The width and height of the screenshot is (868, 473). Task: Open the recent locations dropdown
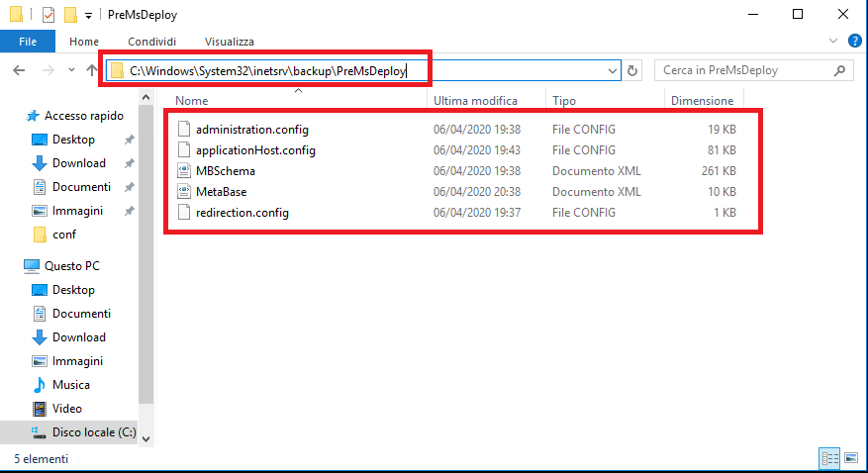(71, 70)
